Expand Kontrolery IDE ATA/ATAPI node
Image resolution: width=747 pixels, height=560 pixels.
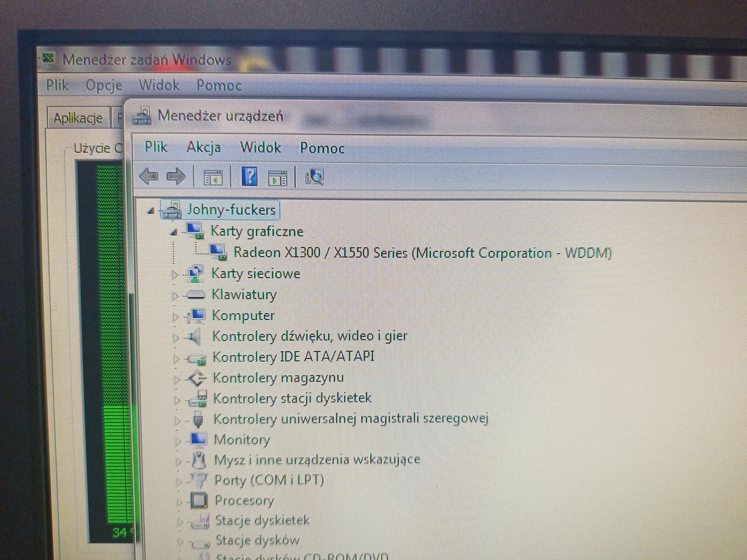pos(176,359)
